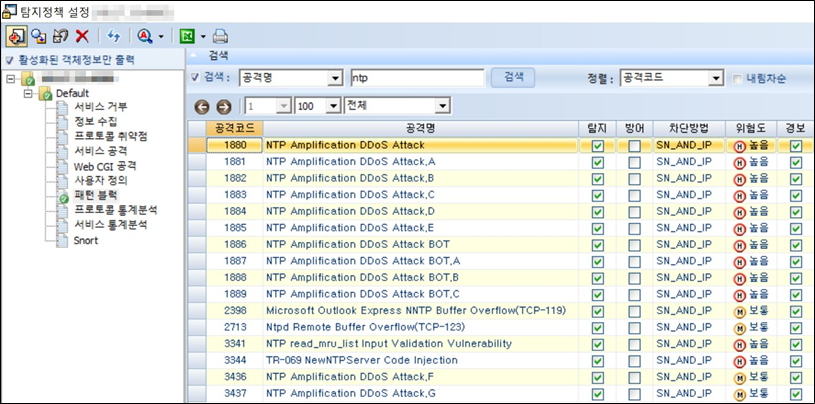815x404 pixels.
Task: Select 사용자 정의 in policy tree
Action: click(101, 181)
